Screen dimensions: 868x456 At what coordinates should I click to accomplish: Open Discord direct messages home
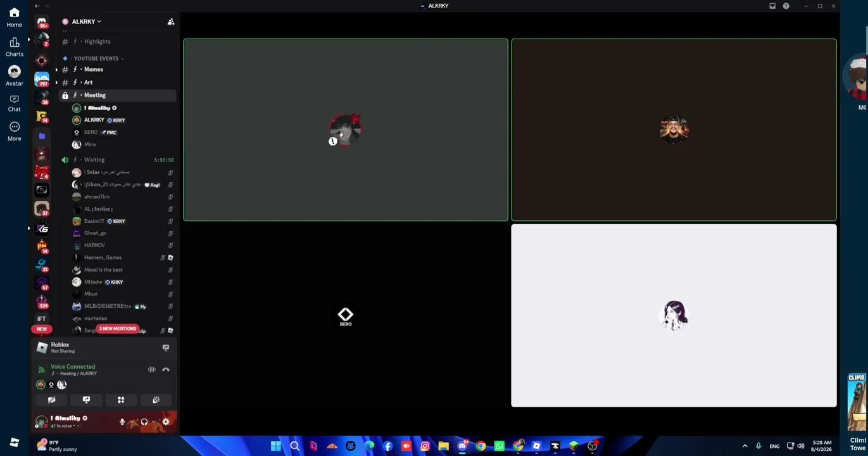[42, 22]
